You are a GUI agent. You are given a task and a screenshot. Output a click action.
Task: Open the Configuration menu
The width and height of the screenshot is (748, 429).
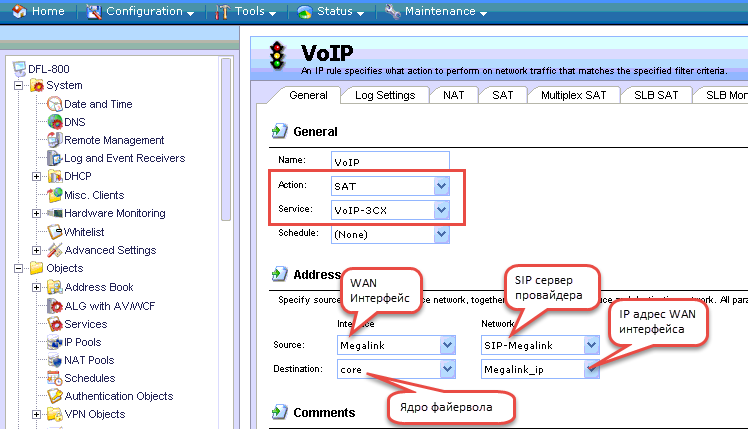[x=140, y=11]
